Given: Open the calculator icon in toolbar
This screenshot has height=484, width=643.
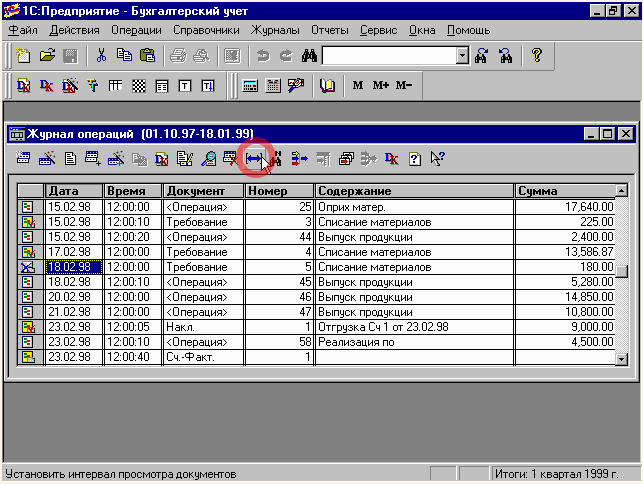Looking at the screenshot, I should (250, 86).
